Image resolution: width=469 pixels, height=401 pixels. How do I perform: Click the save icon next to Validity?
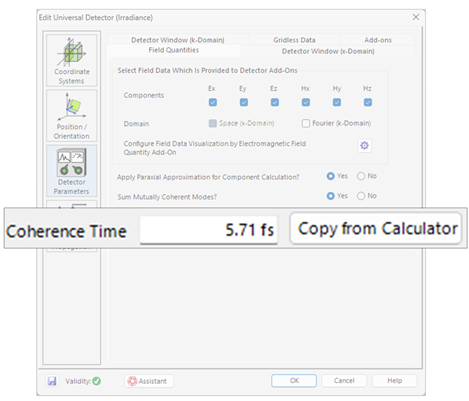click(52, 381)
